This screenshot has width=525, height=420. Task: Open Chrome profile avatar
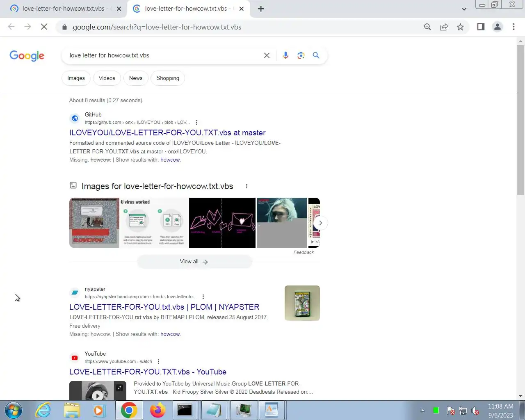(497, 27)
